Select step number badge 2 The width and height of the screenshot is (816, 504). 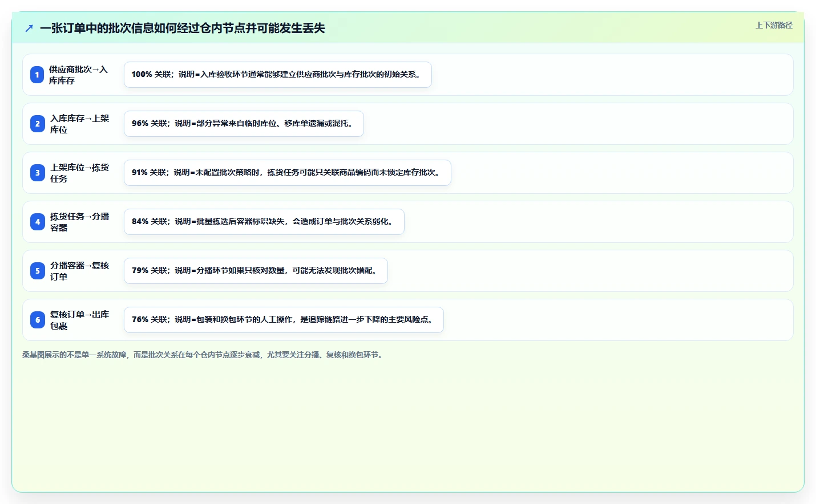pyautogui.click(x=37, y=124)
